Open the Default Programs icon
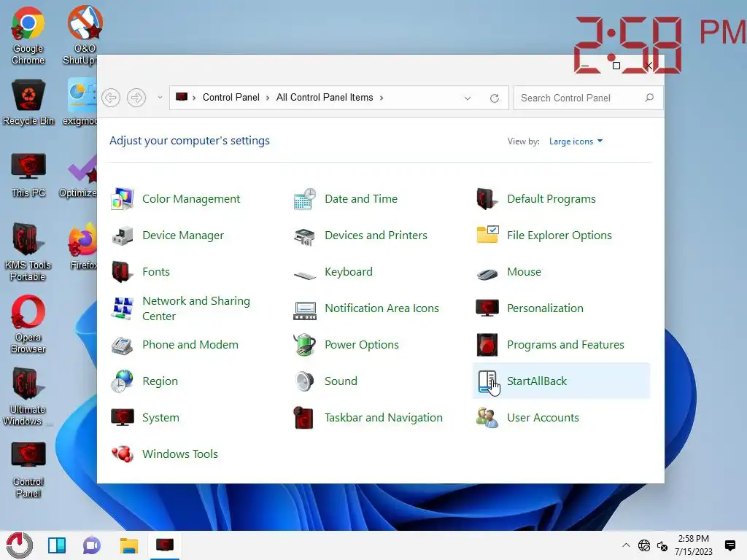This screenshot has height=560, width=747. click(487, 199)
